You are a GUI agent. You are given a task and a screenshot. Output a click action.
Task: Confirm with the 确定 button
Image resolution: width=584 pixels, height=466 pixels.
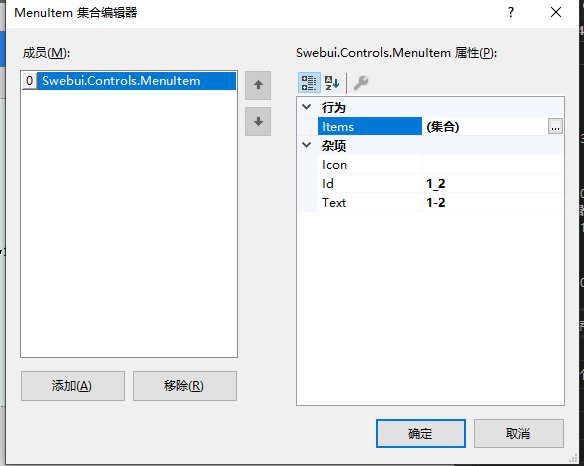tap(420, 434)
